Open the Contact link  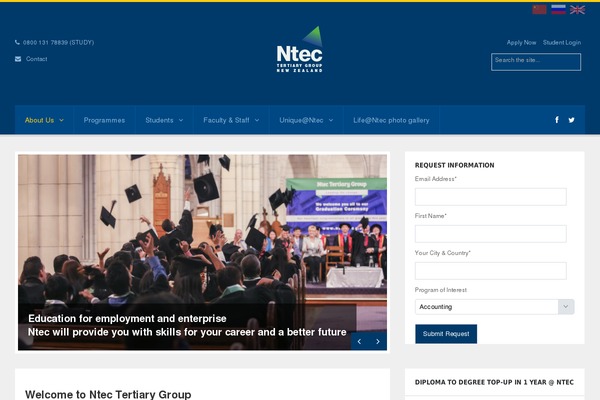click(36, 59)
